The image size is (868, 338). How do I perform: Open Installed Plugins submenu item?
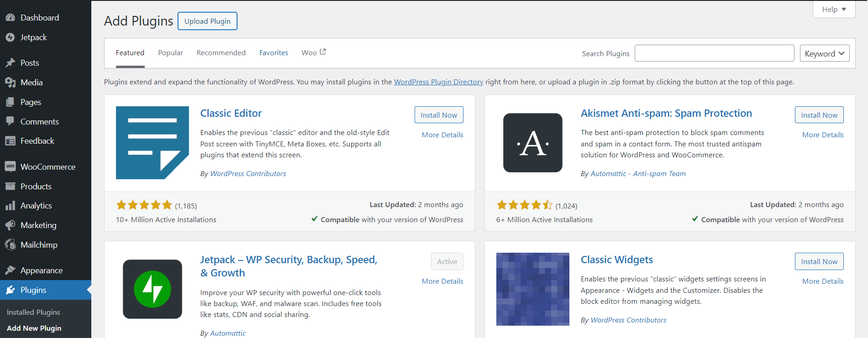click(33, 312)
